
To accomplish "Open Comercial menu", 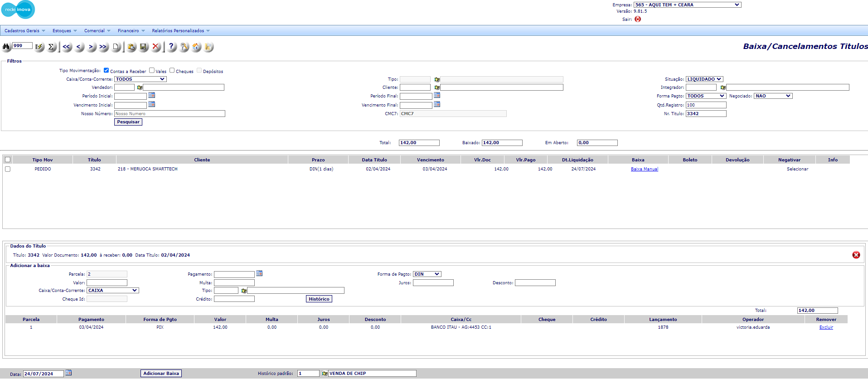I will click(97, 31).
